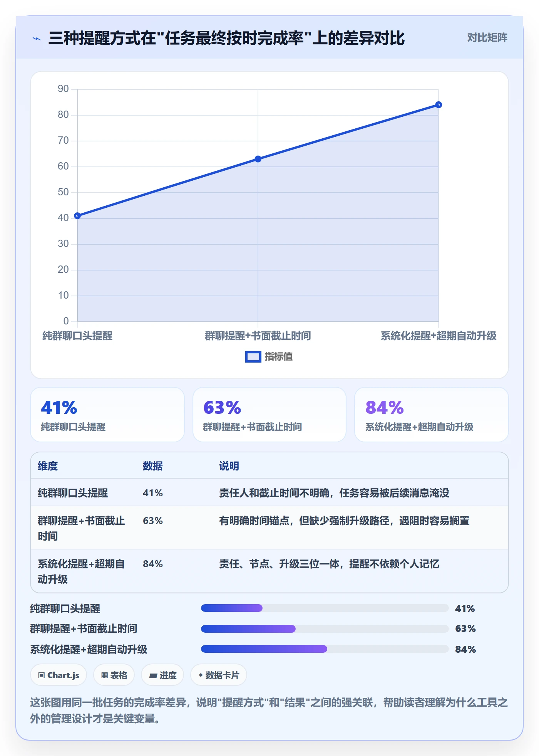Click the lightning bolt icon beside the title

(x=37, y=39)
